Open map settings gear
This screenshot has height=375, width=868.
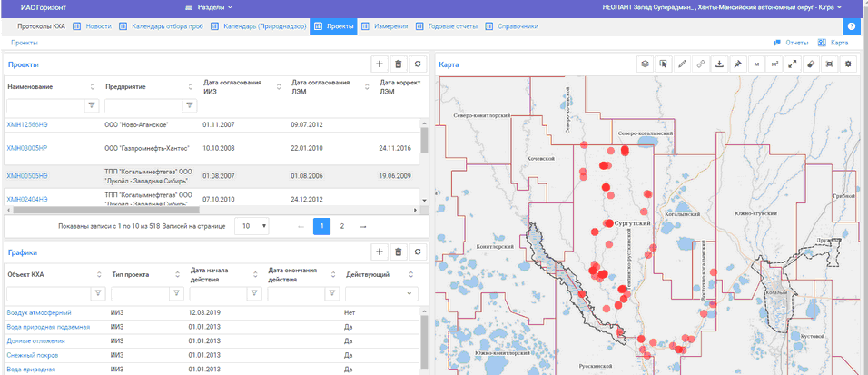click(849, 64)
